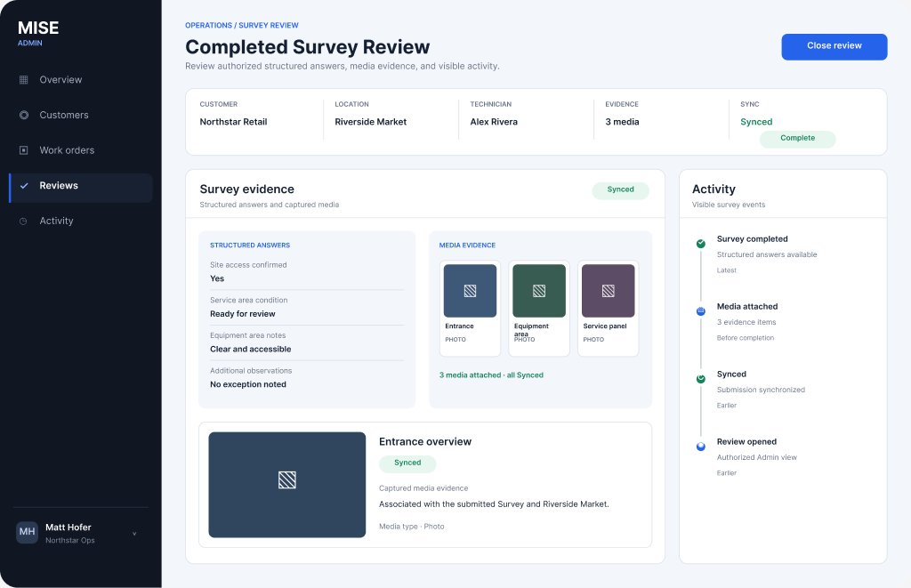The image size is (911, 588).
Task: Click the MEDIA EVIDENCE section heading
Action: [467, 246]
